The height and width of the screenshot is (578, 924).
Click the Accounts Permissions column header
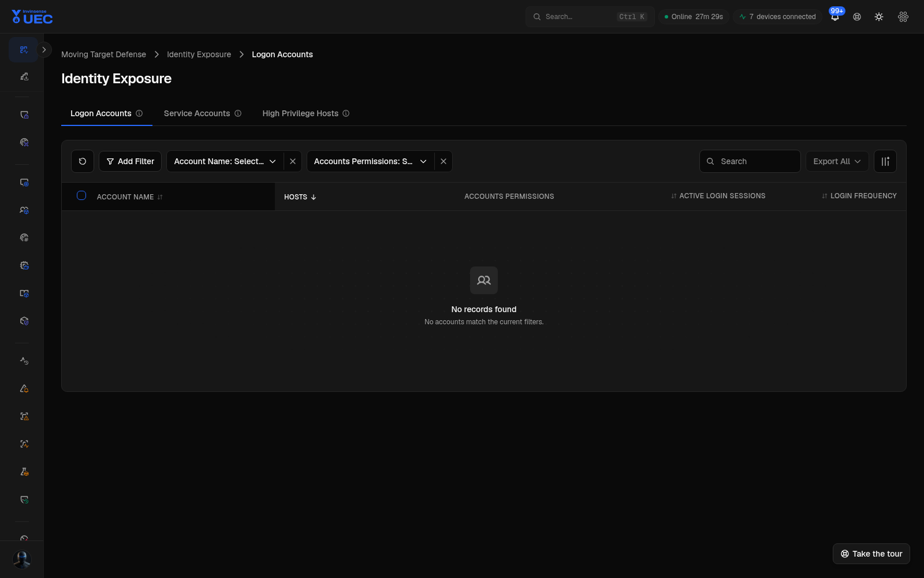[509, 197]
